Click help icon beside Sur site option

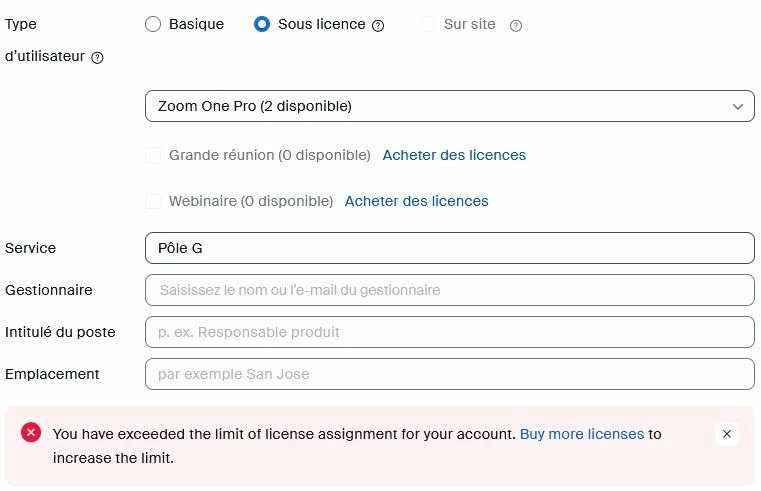click(516, 25)
